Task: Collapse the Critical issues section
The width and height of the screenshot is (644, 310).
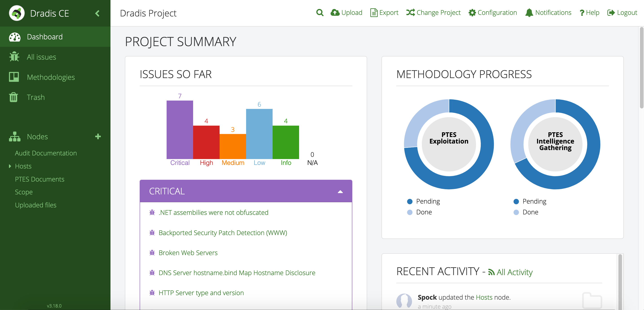Action: coord(340,191)
